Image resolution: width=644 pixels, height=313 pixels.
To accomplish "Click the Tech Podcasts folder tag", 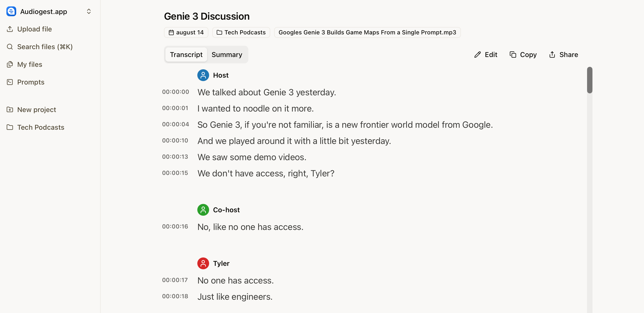I will pyautogui.click(x=241, y=32).
